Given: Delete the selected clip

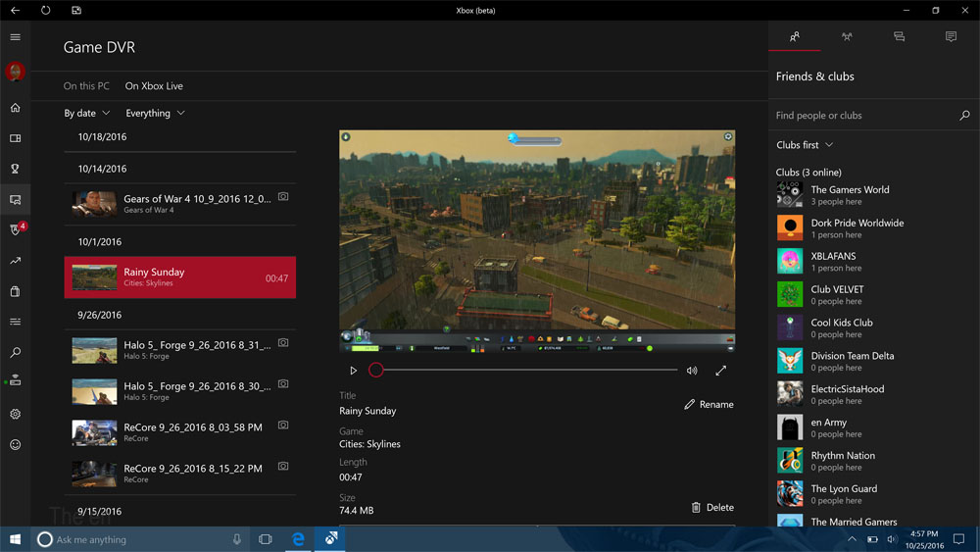Looking at the screenshot, I should tap(712, 508).
